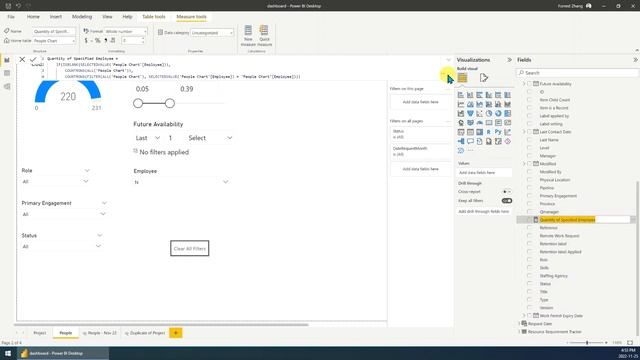640x360 pixels.
Task: Open the File menu
Action: click(11, 17)
